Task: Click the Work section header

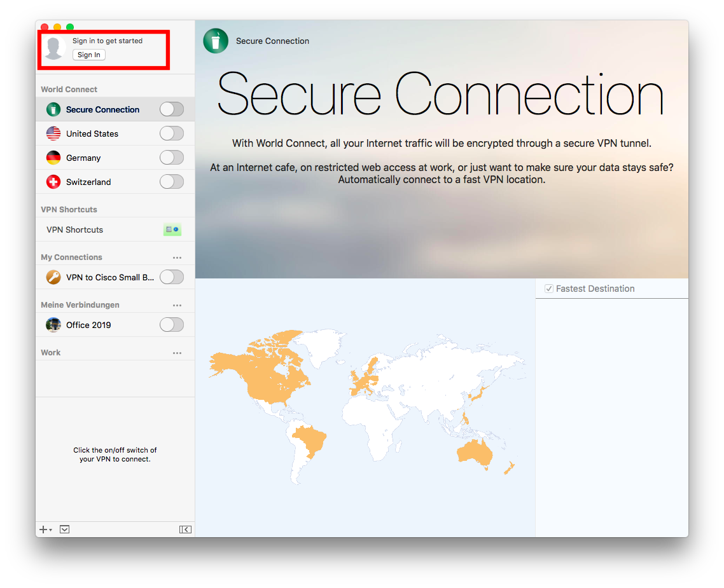Action: tap(51, 352)
